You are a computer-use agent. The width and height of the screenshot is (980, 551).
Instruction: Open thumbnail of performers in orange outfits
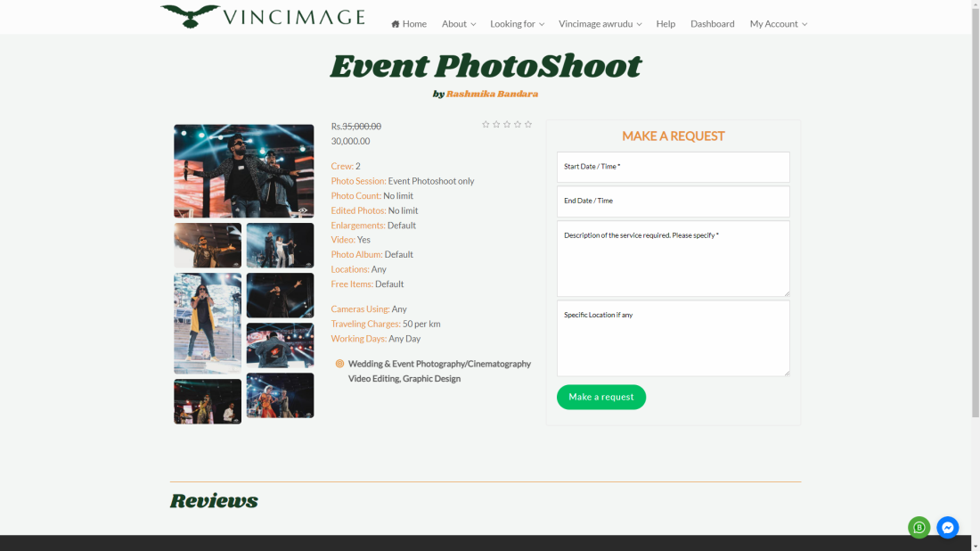[x=280, y=395]
